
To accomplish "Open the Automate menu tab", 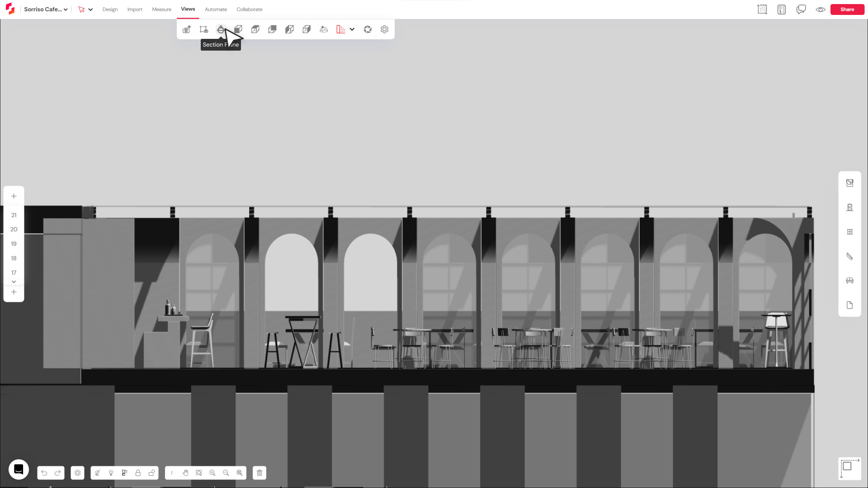I will (x=216, y=9).
